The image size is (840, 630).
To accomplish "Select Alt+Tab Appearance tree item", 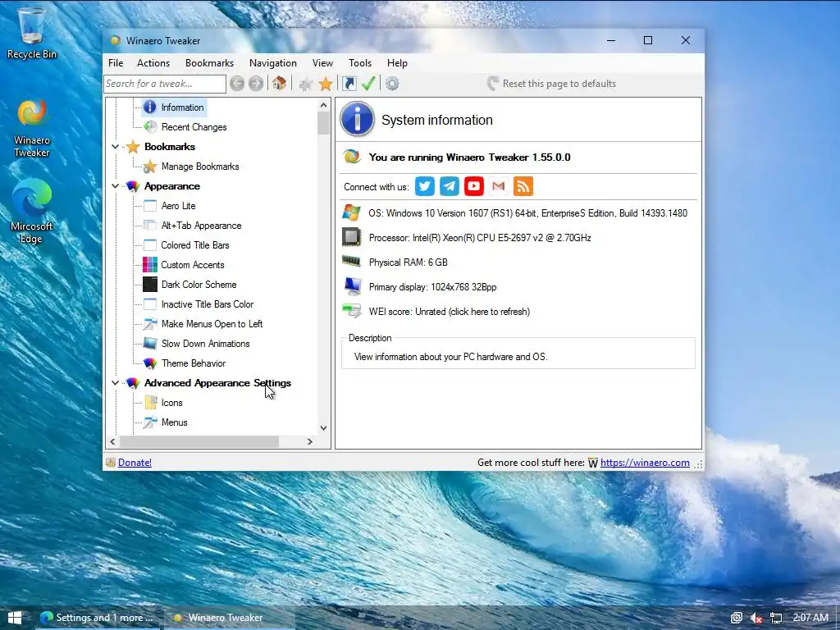I will click(x=201, y=226).
